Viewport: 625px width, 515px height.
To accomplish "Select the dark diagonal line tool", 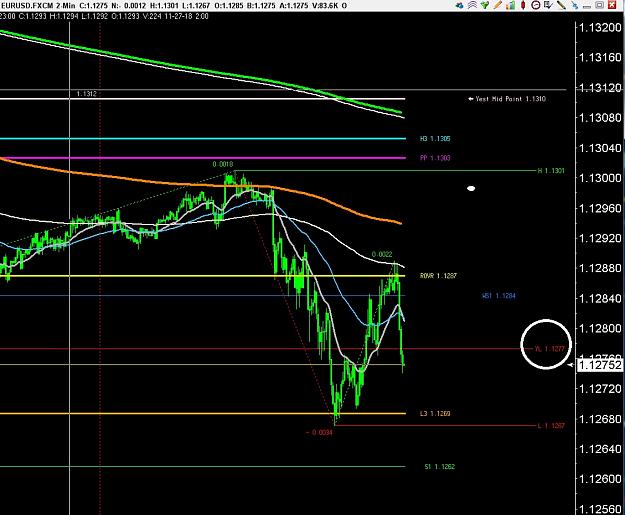I will 561,5.
